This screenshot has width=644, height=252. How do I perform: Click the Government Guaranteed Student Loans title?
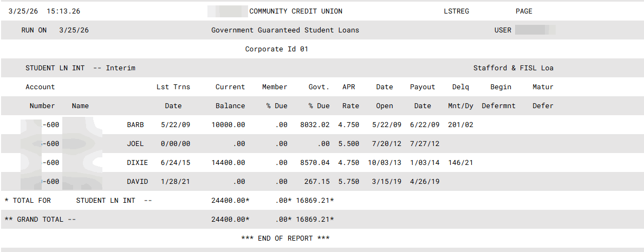[x=285, y=30]
